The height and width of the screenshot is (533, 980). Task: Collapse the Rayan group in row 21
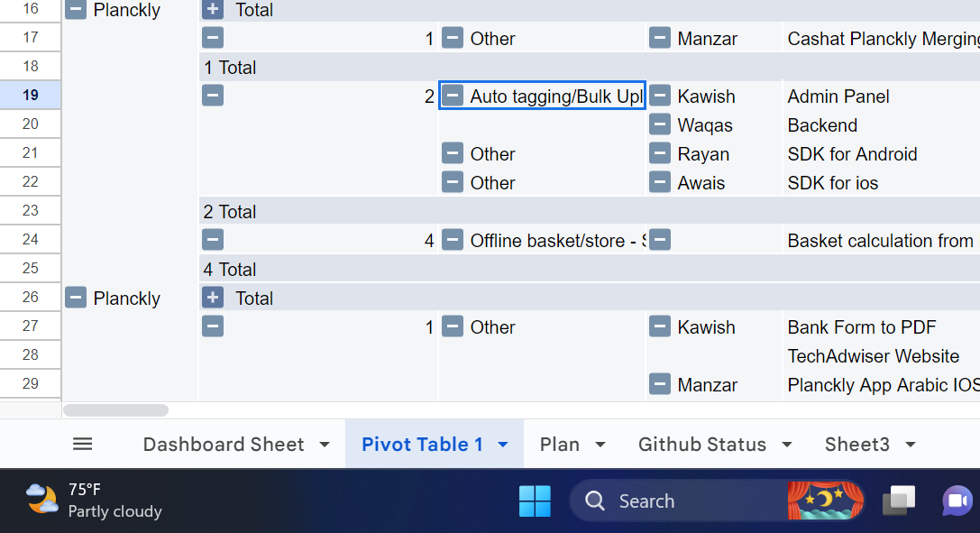[659, 153]
